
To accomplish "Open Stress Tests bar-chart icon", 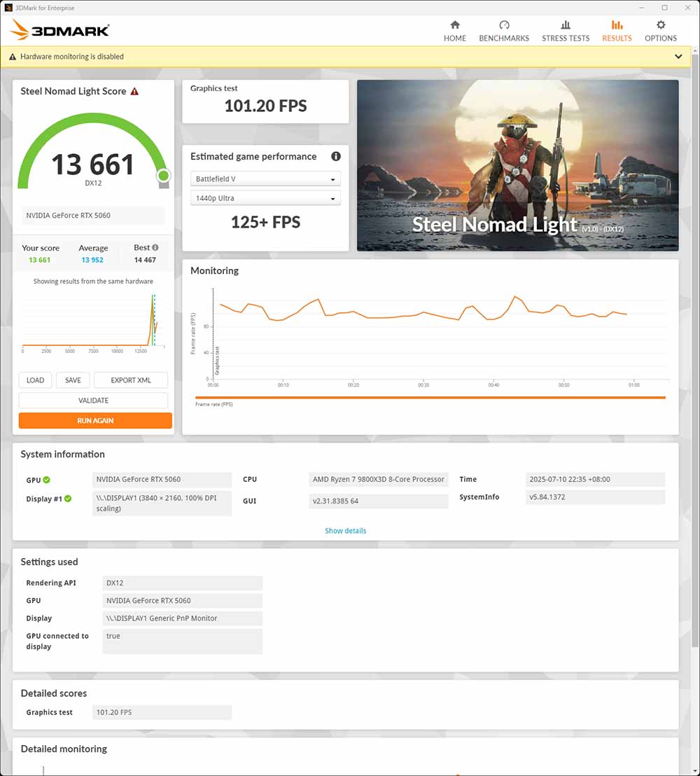I will pyautogui.click(x=566, y=25).
